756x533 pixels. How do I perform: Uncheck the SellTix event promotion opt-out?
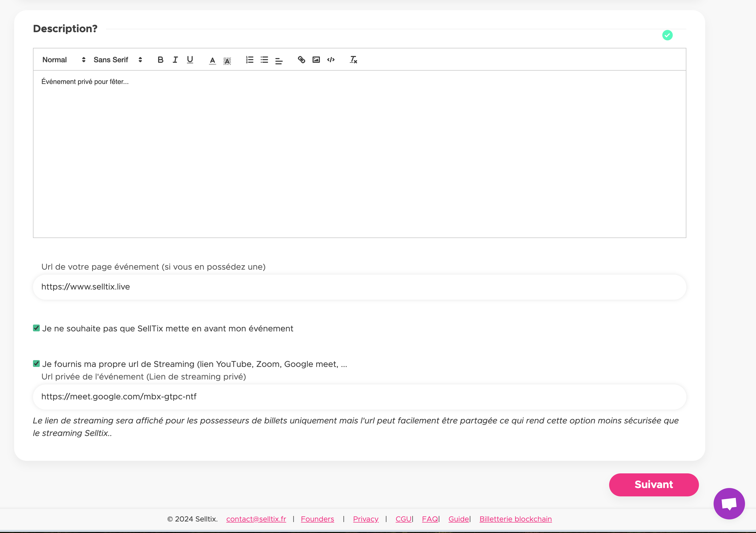[37, 328]
